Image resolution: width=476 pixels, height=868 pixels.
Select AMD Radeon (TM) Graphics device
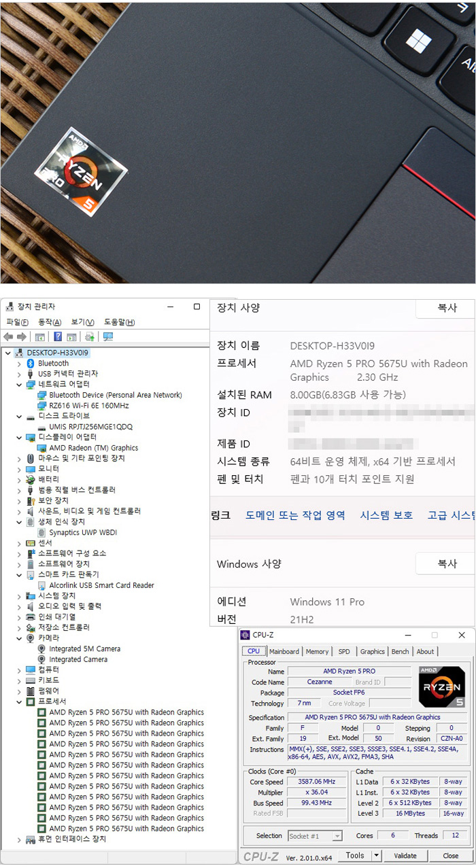click(94, 448)
